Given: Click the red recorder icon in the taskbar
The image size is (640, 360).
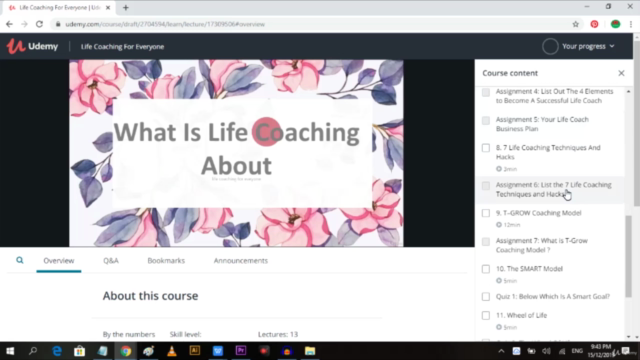Looking at the screenshot, I should click(x=264, y=351).
